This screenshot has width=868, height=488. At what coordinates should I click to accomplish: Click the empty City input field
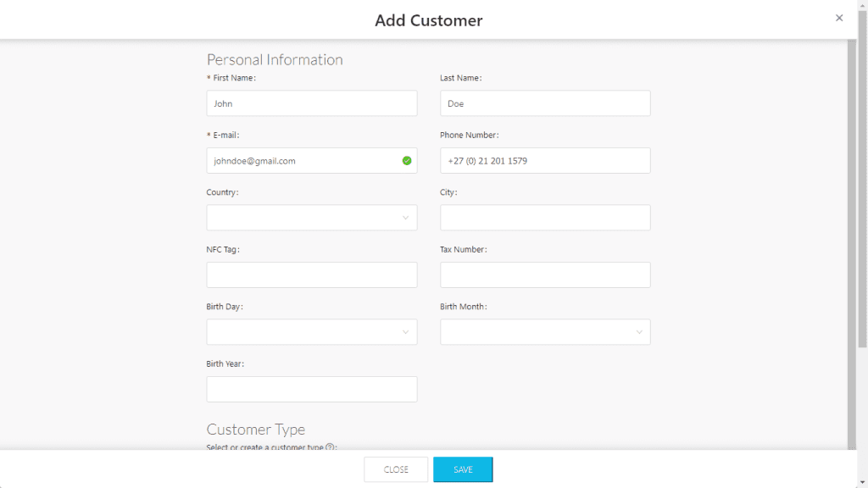pyautogui.click(x=545, y=218)
